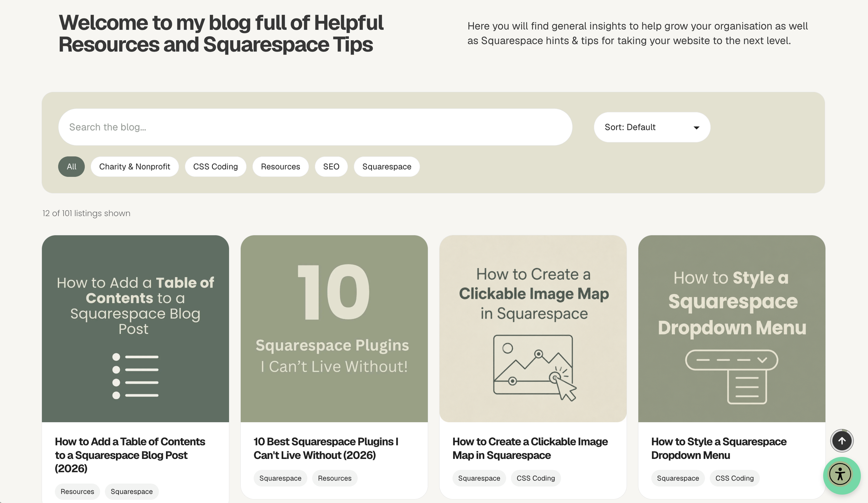Click '12 of 101 listings shown' text
This screenshot has width=868, height=503.
point(86,213)
